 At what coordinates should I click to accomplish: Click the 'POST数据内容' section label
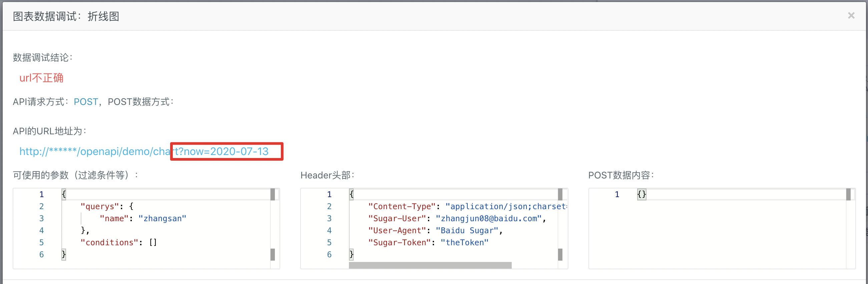(x=621, y=175)
